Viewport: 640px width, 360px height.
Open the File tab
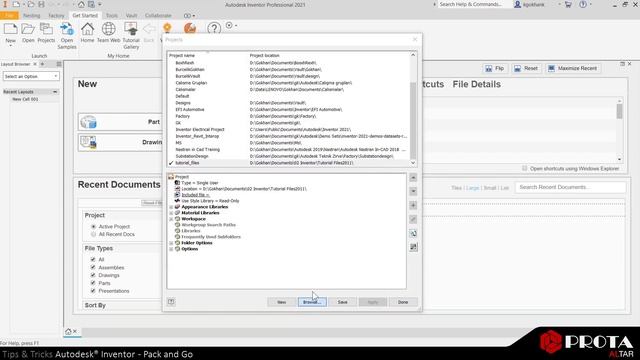point(9,16)
